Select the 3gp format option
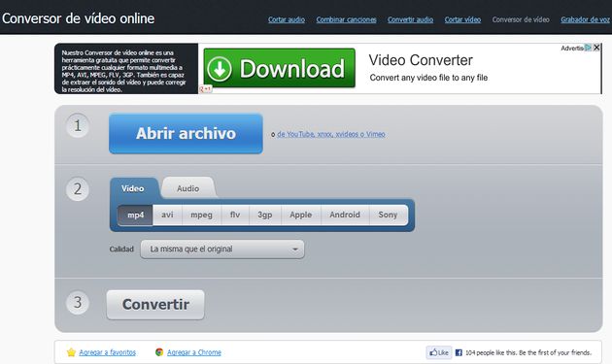612x364 pixels. tap(264, 215)
